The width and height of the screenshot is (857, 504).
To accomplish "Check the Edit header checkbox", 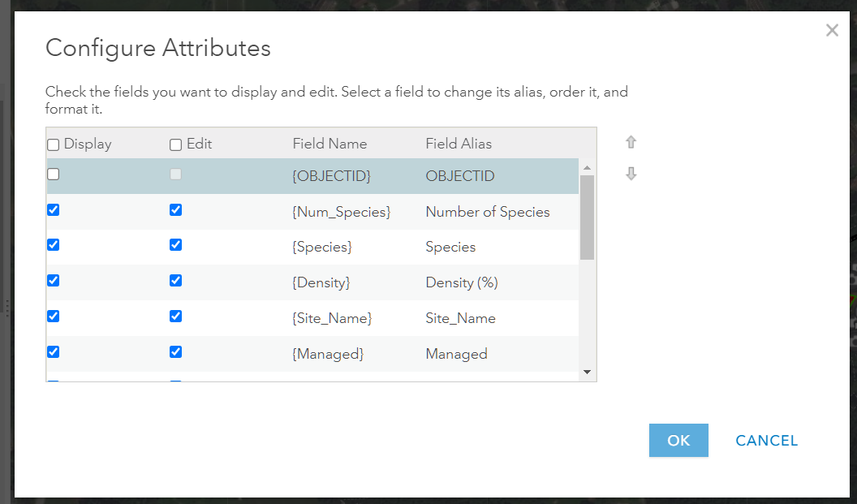I will click(174, 144).
